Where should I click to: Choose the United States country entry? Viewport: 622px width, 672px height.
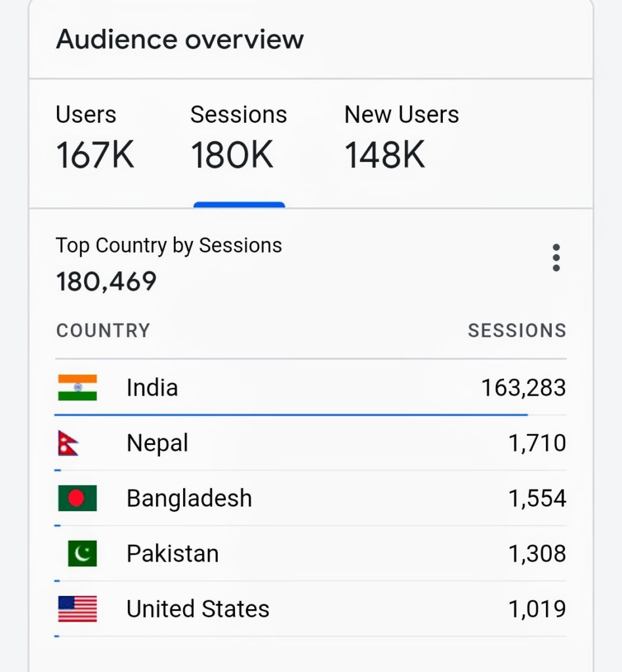[x=197, y=609]
